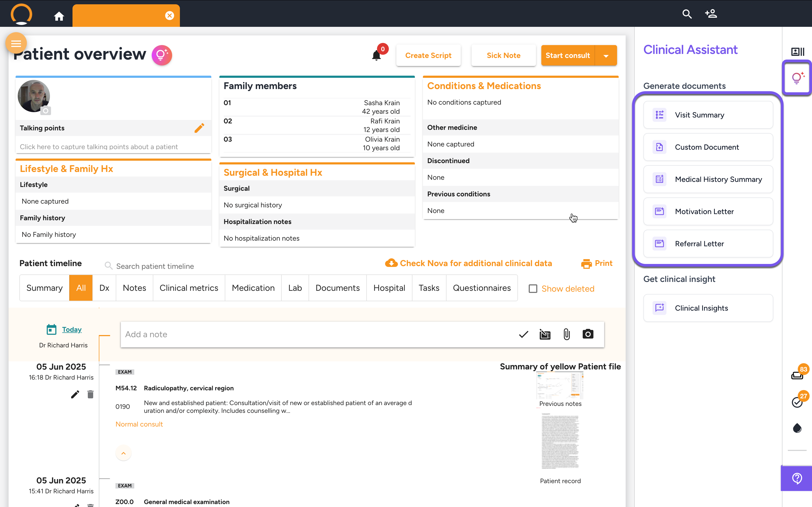Open the search magnifier in top bar

point(687,14)
